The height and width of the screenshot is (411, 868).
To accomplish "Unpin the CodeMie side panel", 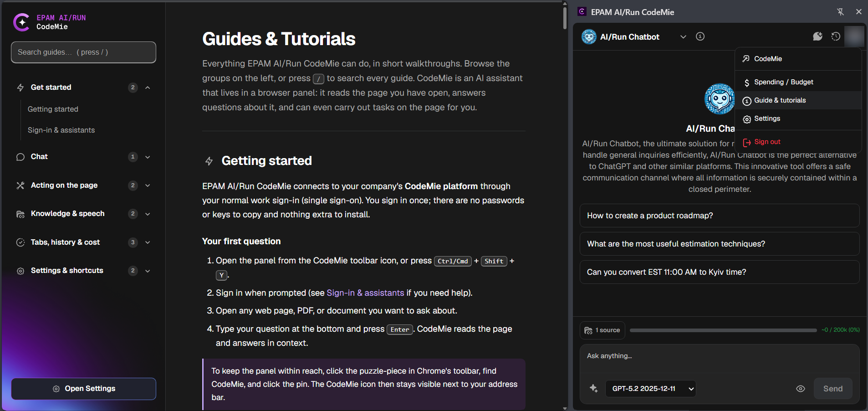I will click(841, 12).
